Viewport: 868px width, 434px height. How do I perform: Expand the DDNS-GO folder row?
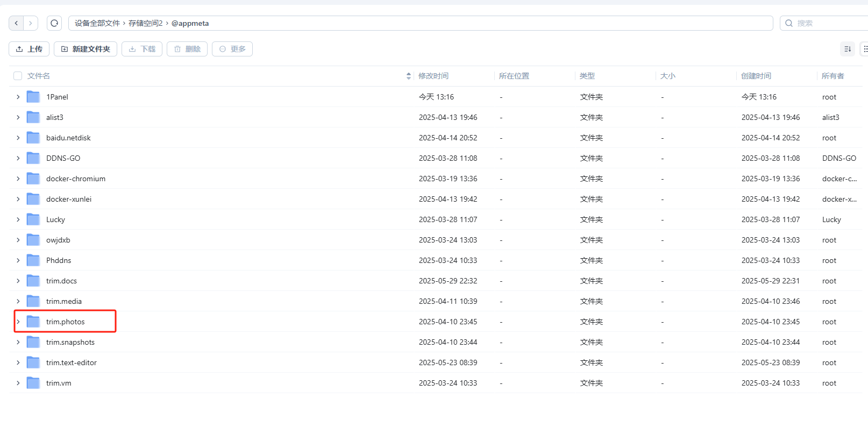(18, 158)
